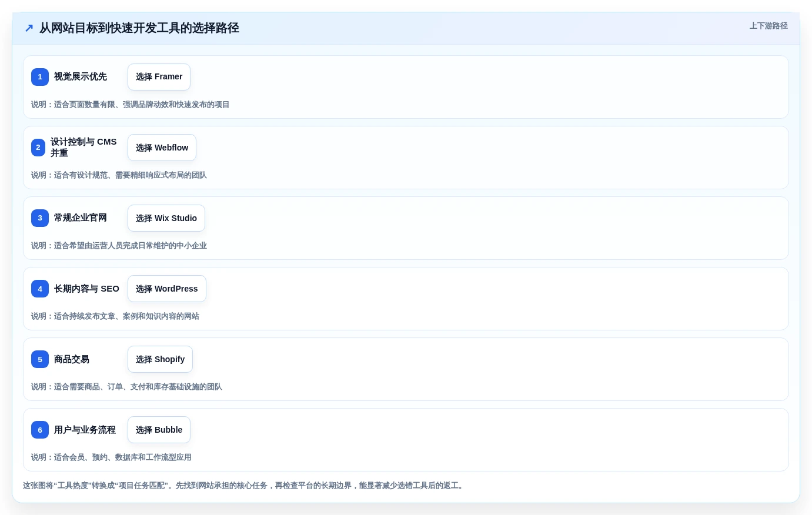The height and width of the screenshot is (515, 812).
Task: Click the 常规企业官网 heading
Action: [x=81, y=218]
